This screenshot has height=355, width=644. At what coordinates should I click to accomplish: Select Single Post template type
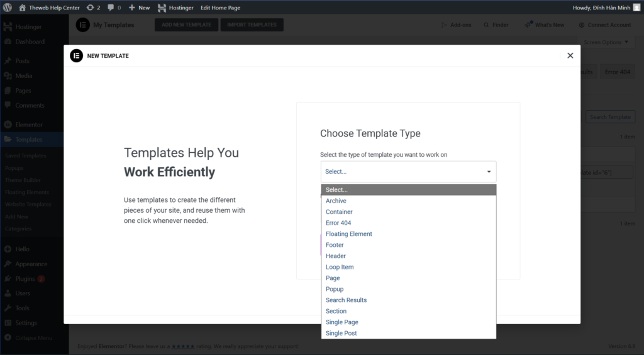(x=341, y=333)
